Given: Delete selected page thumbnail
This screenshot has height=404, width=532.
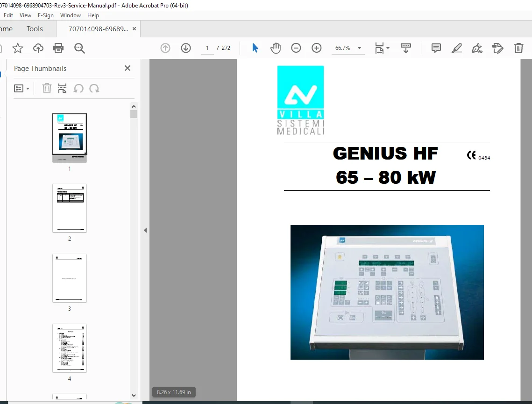Looking at the screenshot, I should 47,89.
